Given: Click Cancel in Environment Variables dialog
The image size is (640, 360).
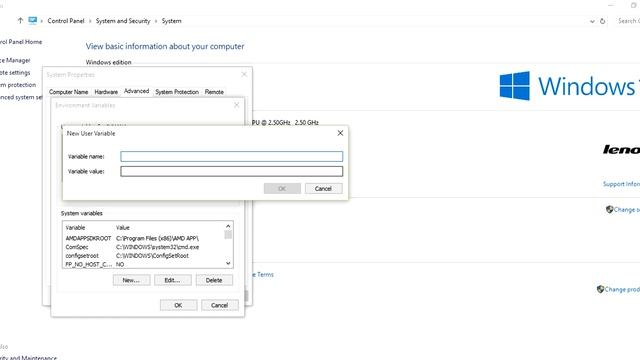Looking at the screenshot, I should [220, 305].
